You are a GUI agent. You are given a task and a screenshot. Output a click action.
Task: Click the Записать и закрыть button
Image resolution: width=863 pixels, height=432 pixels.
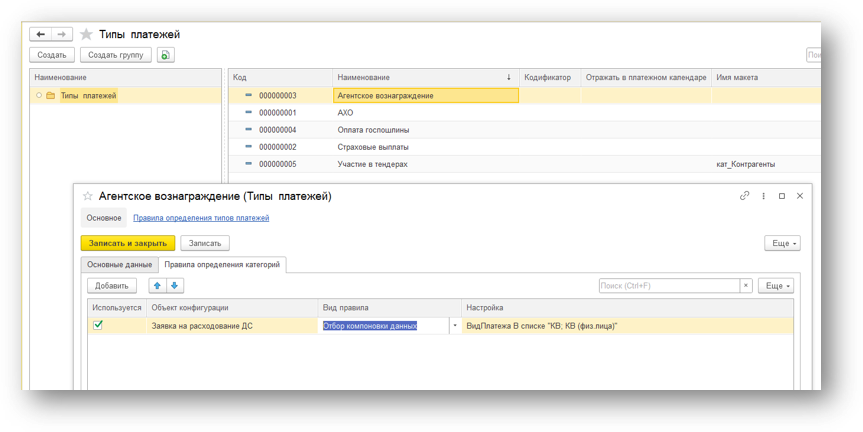coord(128,243)
